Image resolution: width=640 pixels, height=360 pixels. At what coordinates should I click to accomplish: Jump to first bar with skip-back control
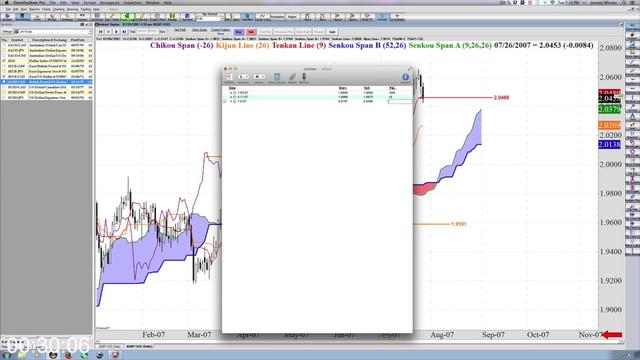(x=100, y=31)
